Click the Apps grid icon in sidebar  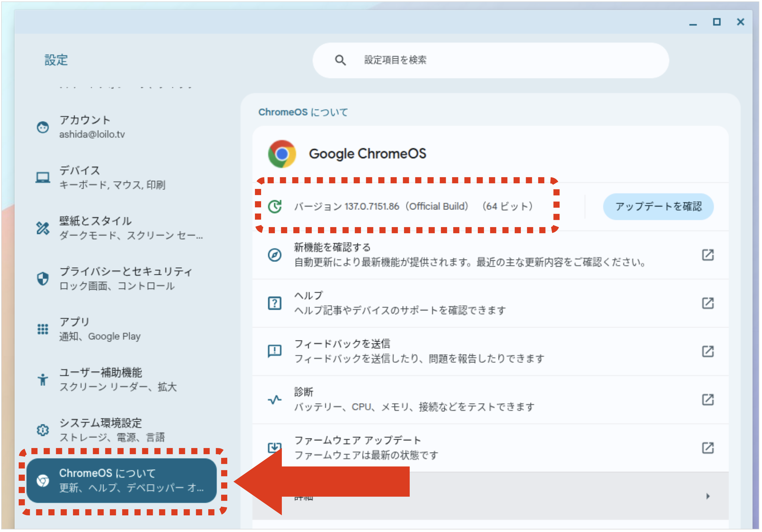(x=43, y=329)
